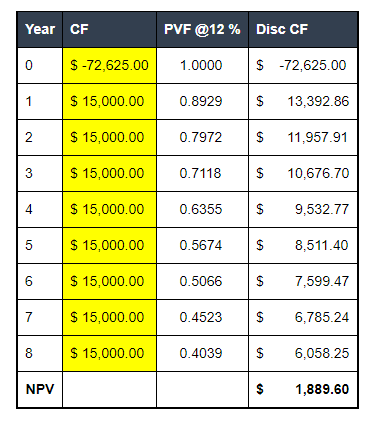Select the discounted value 6,785.24
Screen dimensions: 381x425
322,317
